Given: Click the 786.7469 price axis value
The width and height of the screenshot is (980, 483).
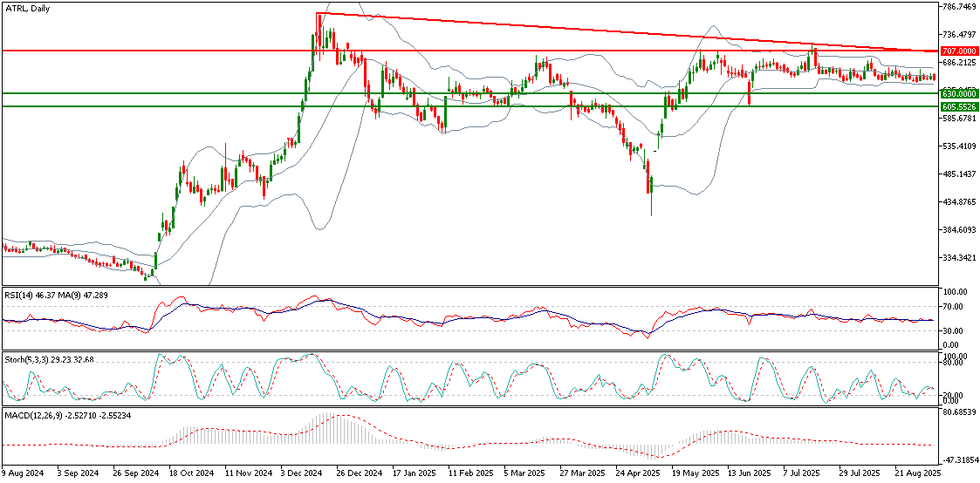Looking at the screenshot, I should [x=959, y=7].
